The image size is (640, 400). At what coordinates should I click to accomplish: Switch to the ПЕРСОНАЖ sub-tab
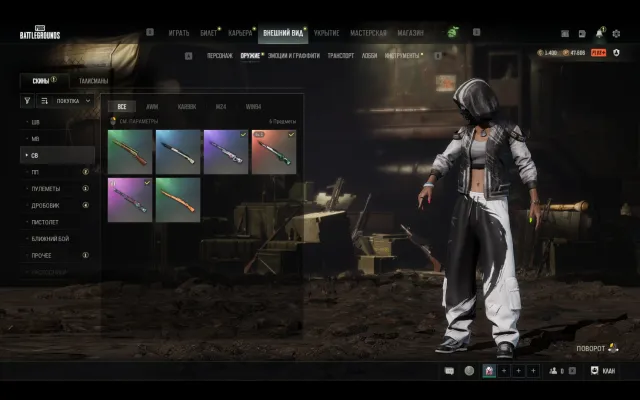click(x=220, y=56)
